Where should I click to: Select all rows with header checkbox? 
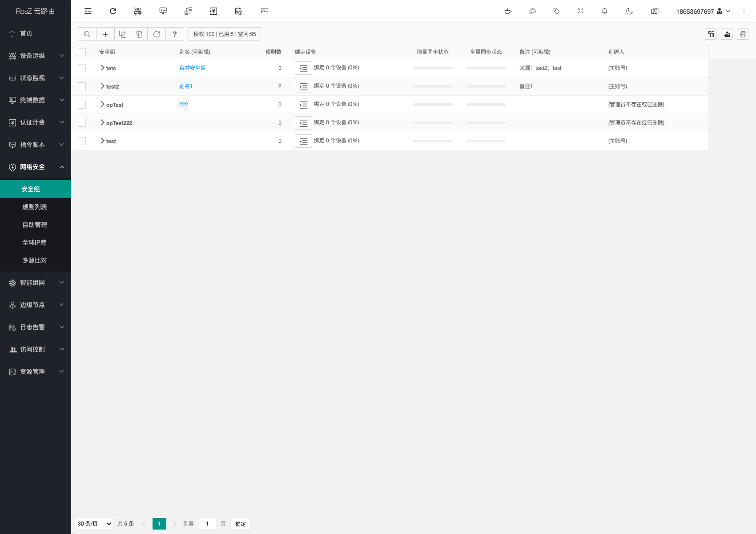[x=82, y=52]
